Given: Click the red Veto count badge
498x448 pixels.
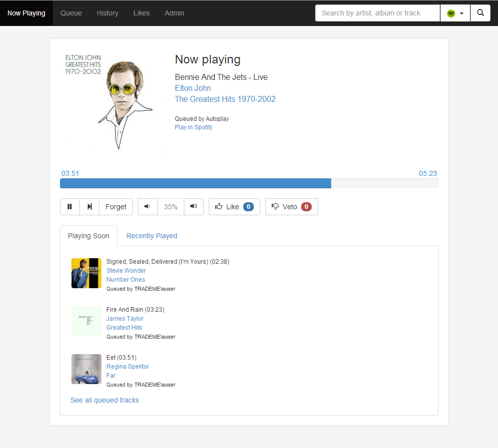Looking at the screenshot, I should (x=307, y=207).
